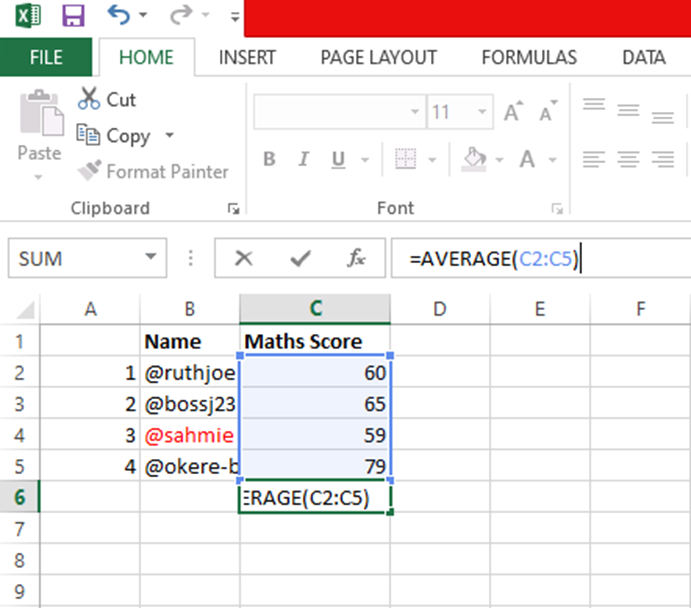The width and height of the screenshot is (691, 608).
Task: Click the Copy button
Action: (x=114, y=135)
